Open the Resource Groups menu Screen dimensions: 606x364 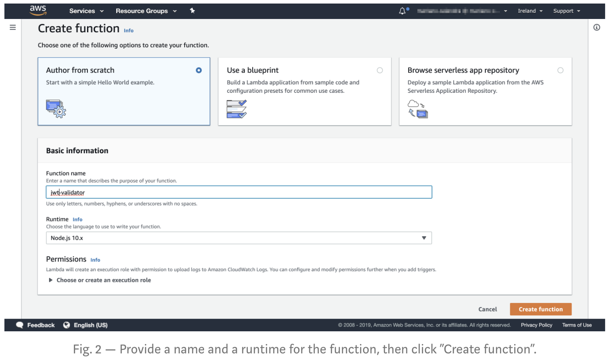[x=146, y=11]
